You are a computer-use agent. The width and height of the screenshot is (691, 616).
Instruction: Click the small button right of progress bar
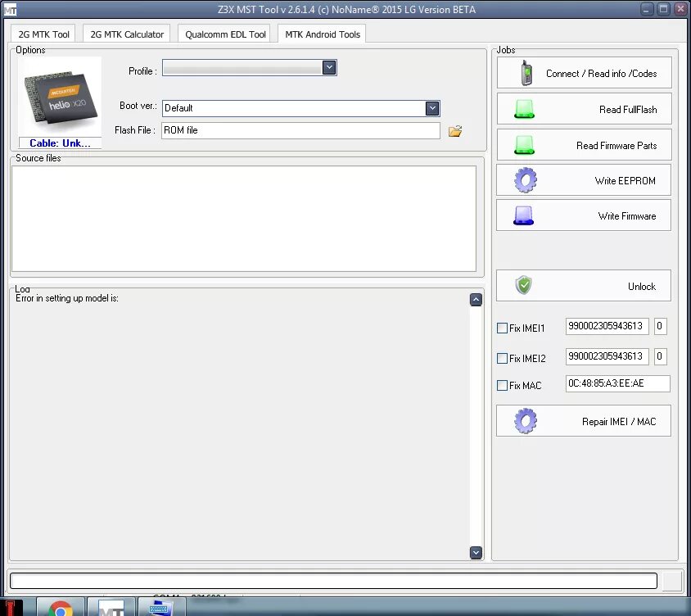pos(672,581)
